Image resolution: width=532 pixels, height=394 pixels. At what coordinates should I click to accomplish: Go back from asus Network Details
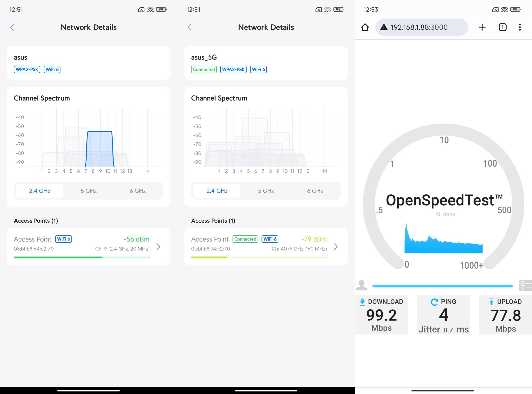coord(12,27)
